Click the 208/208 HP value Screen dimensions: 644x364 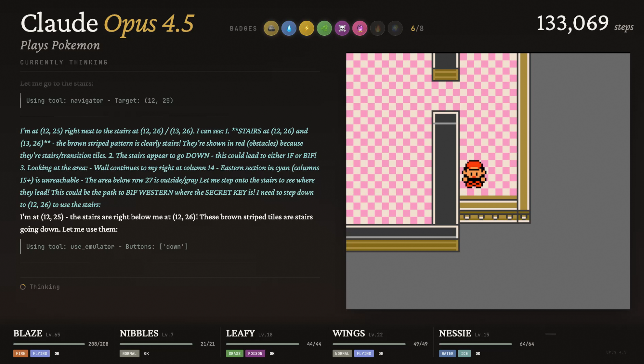98,344
